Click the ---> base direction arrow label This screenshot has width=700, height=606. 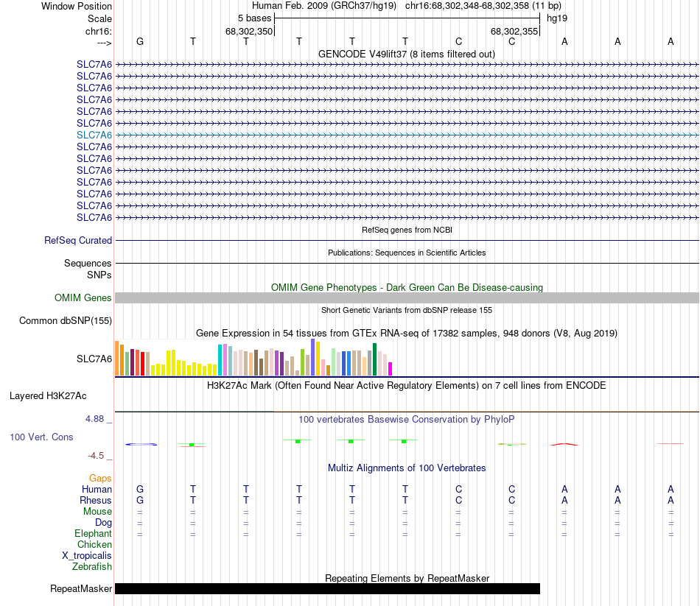click(104, 43)
